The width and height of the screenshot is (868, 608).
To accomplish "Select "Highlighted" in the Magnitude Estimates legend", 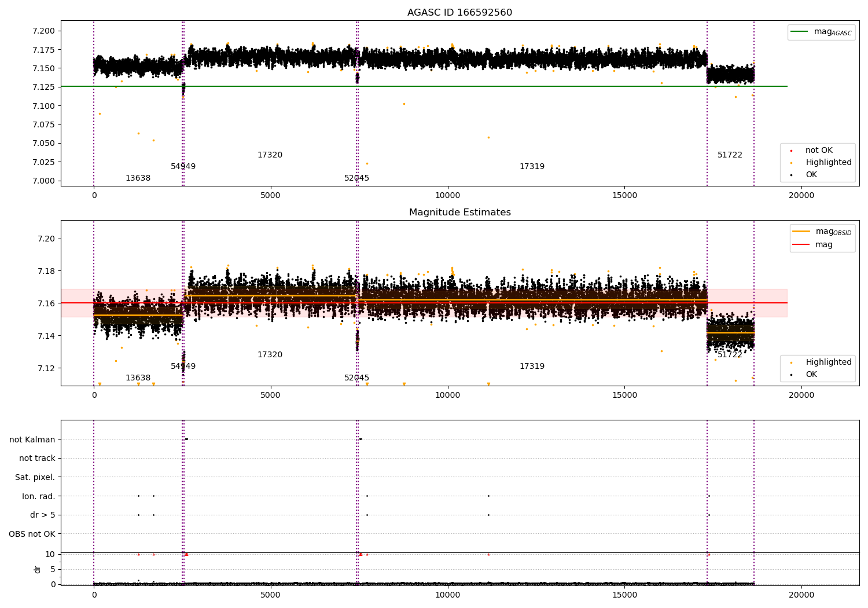I will 829,362.
